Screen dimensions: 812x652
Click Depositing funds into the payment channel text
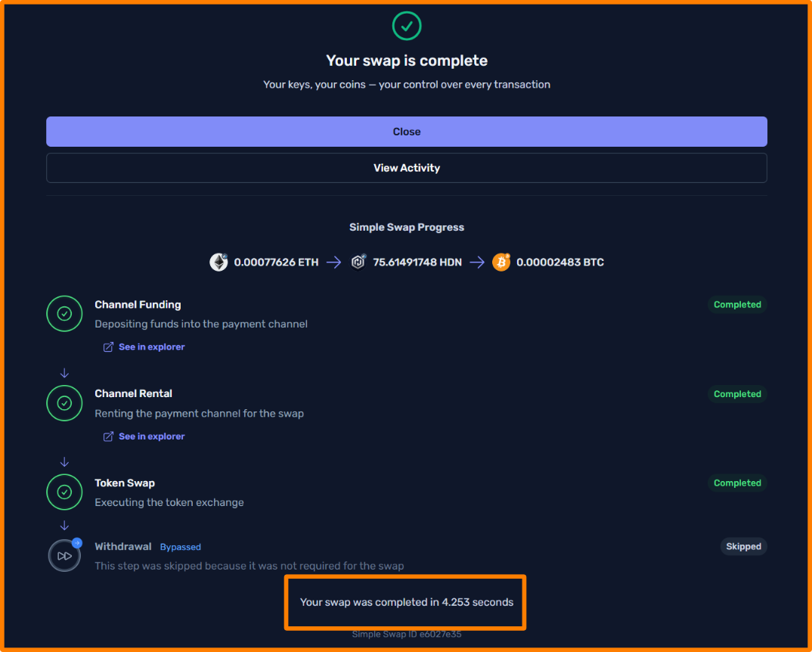(x=201, y=324)
